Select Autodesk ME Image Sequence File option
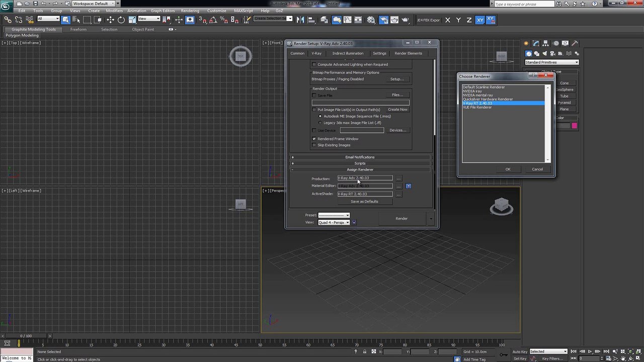The image size is (644, 362). pyautogui.click(x=320, y=116)
